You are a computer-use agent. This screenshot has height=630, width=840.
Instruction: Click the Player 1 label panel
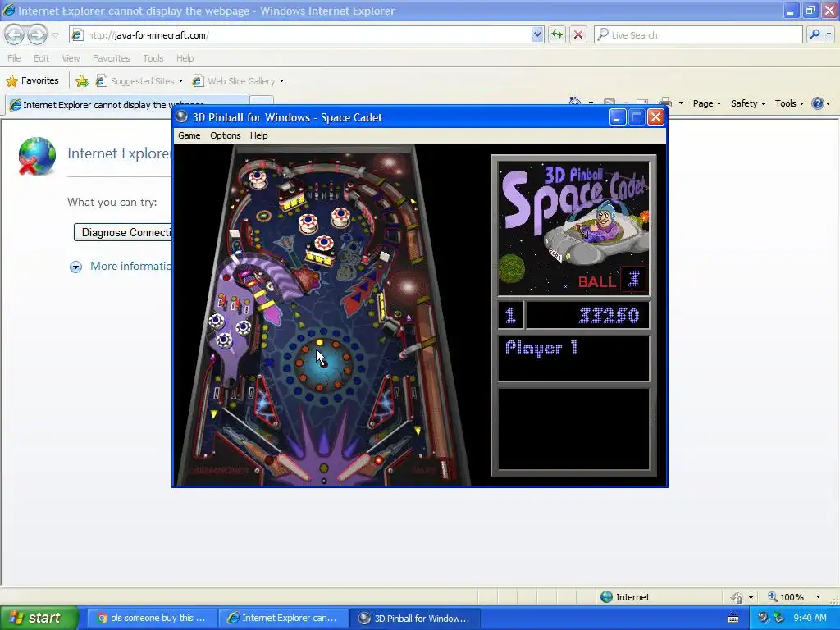[x=573, y=358]
